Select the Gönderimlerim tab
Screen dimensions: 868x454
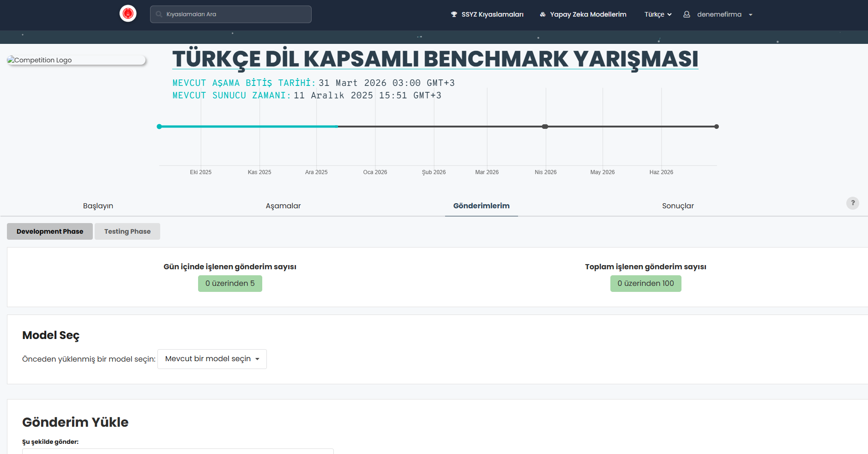coord(481,206)
